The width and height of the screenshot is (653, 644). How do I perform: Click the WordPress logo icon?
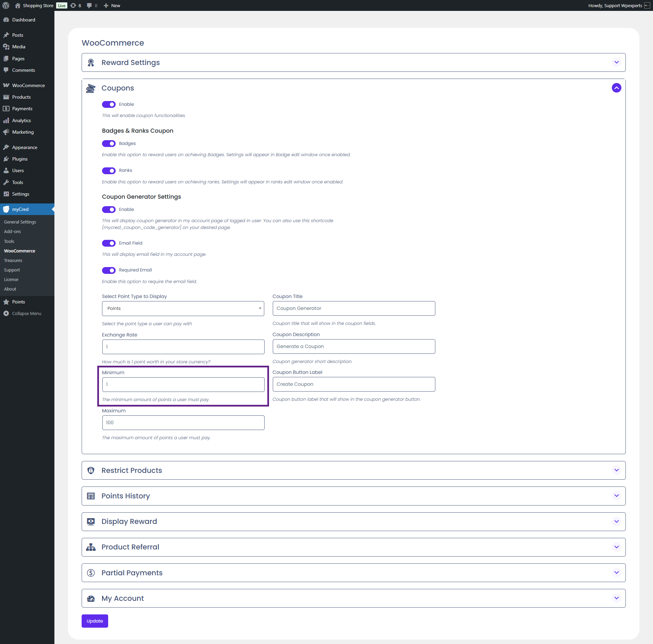tap(6, 5)
